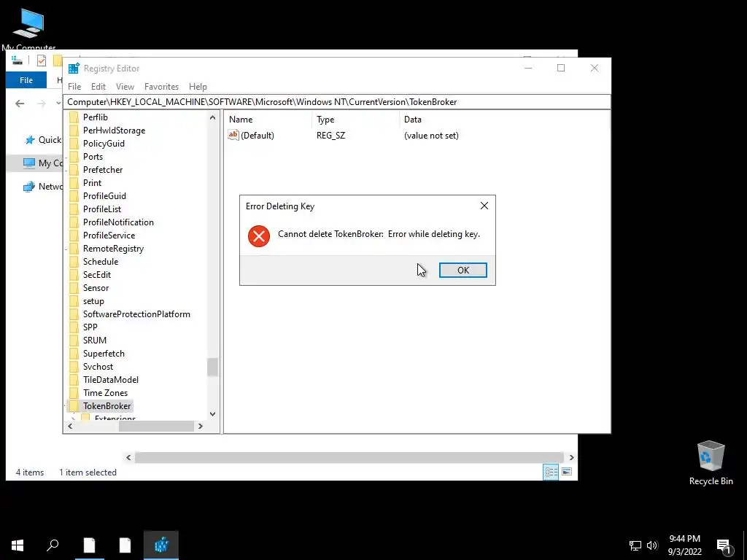Image resolution: width=747 pixels, height=560 pixels.
Task: Open Favorites menu in Registry Editor
Action: coord(161,87)
